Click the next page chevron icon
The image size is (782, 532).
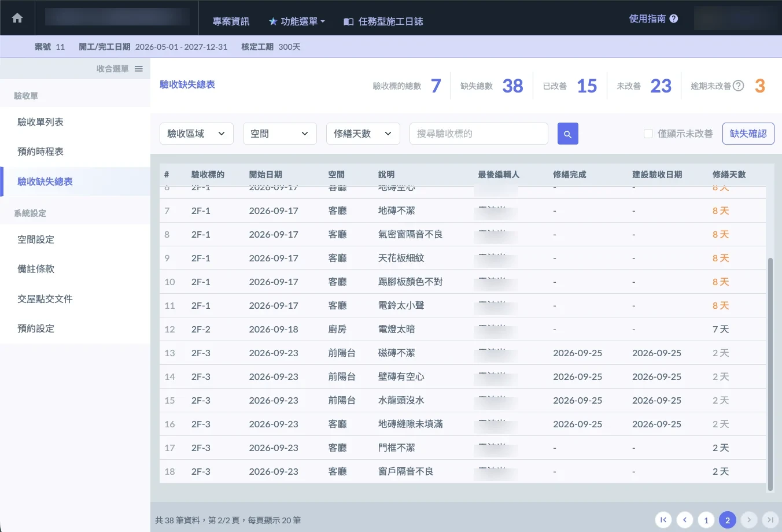pyautogui.click(x=749, y=520)
